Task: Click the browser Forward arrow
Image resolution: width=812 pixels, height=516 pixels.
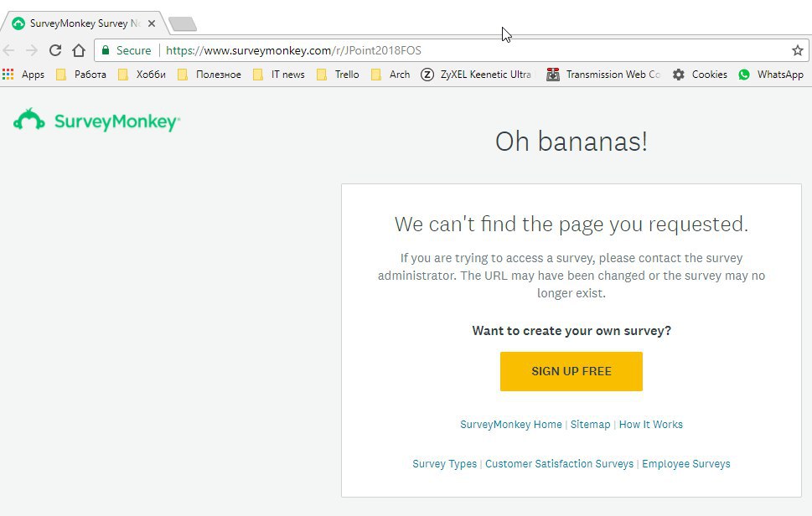Action: [32, 50]
